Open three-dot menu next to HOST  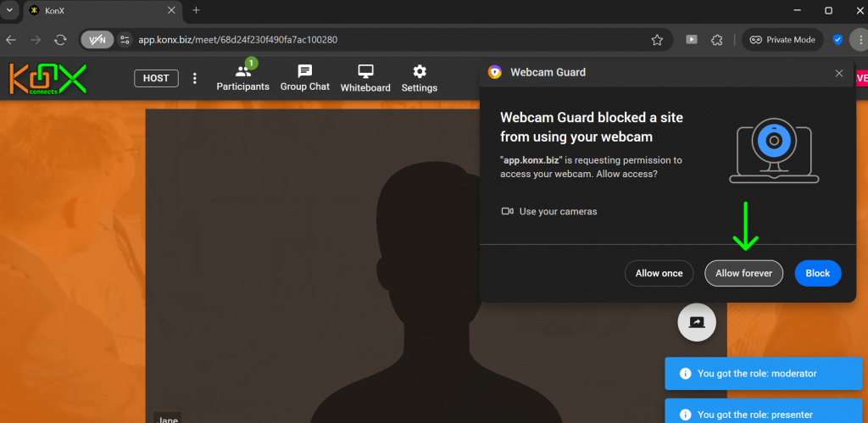(195, 78)
